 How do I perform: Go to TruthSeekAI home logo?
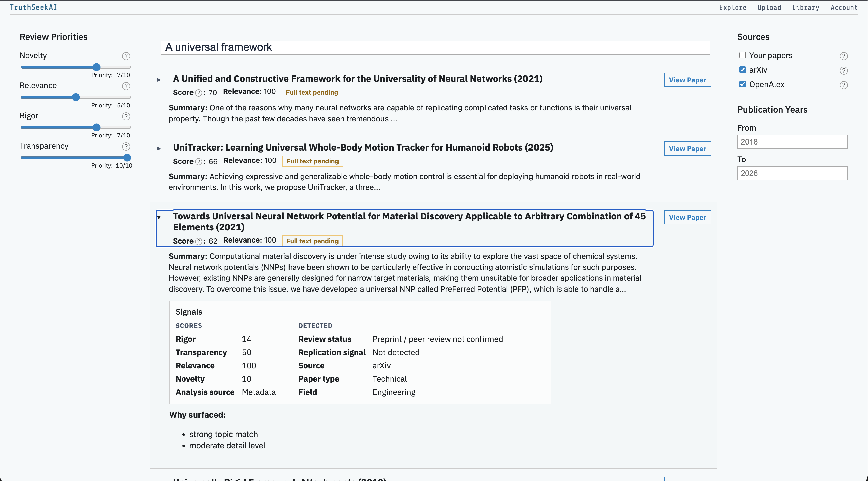click(x=33, y=8)
